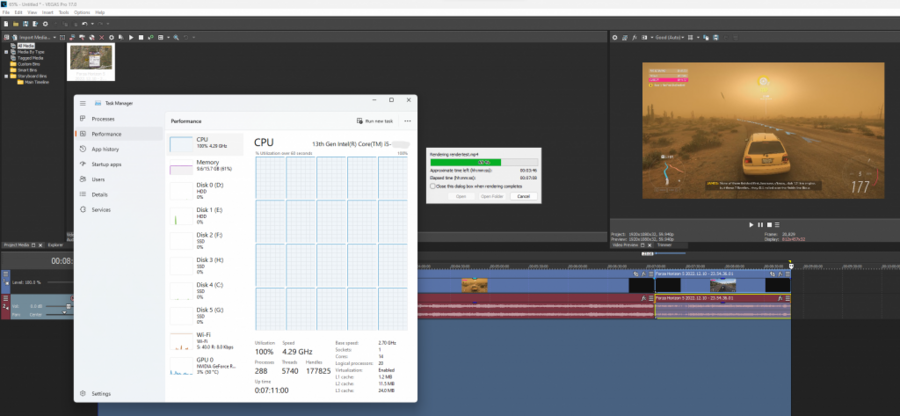Image resolution: width=900 pixels, height=416 pixels.
Task: Open Undo history dropdown arrow
Action: (92, 24)
